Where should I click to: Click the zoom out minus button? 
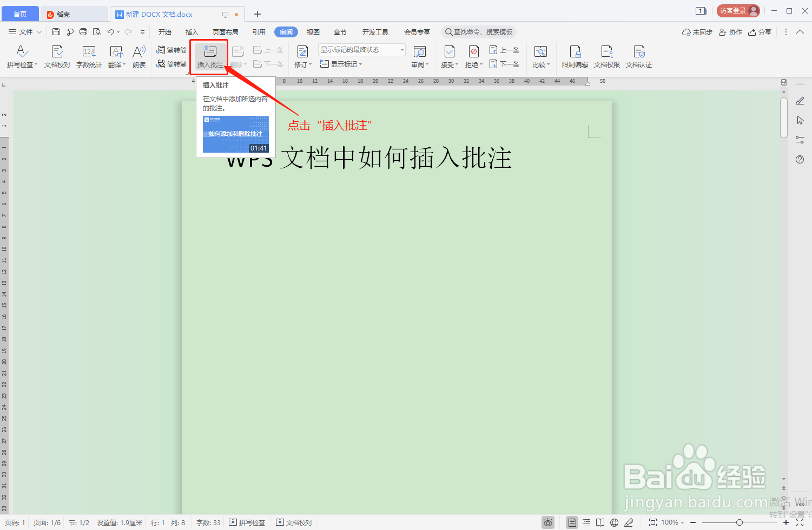tap(693, 522)
